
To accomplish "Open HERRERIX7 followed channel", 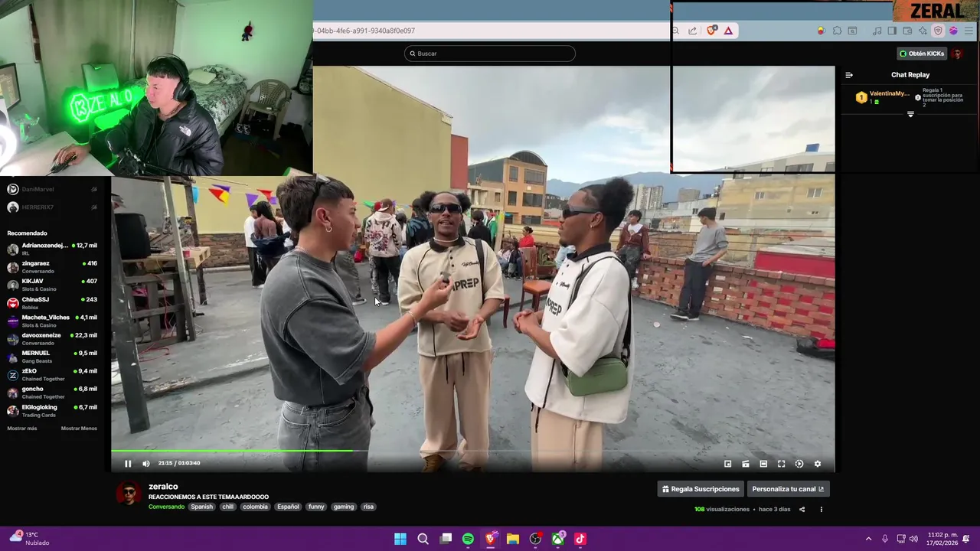I will pos(52,207).
